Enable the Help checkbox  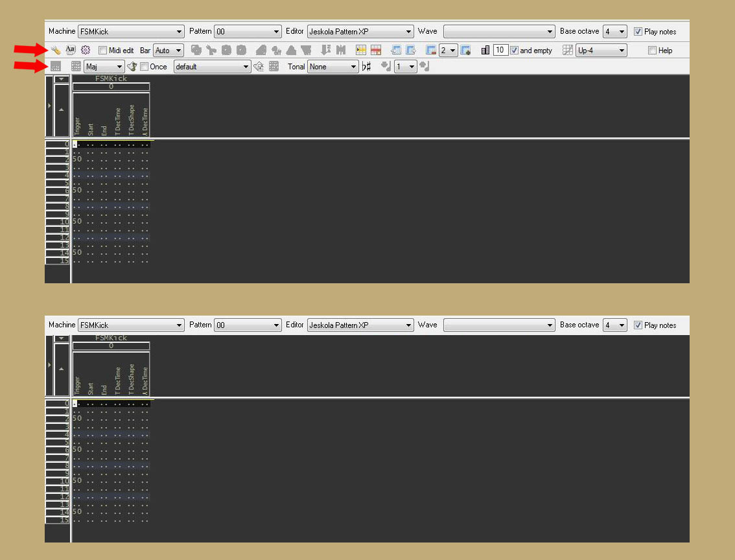click(652, 50)
